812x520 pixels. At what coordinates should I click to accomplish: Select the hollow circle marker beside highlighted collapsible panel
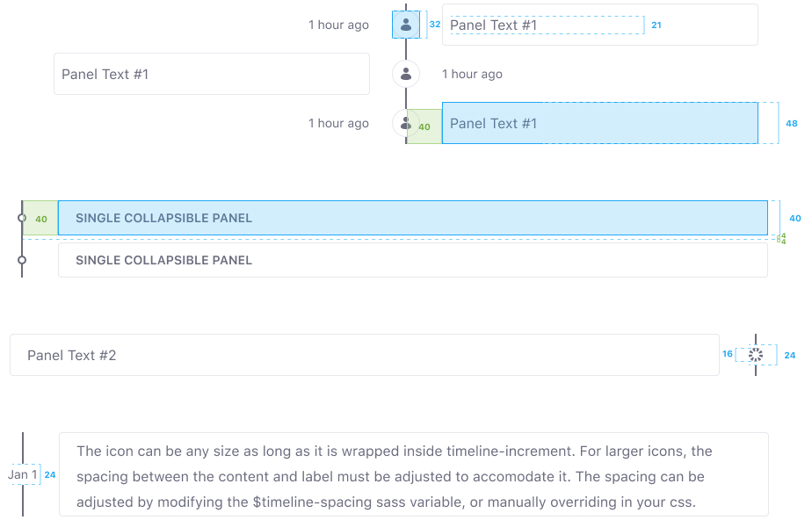coord(22,218)
